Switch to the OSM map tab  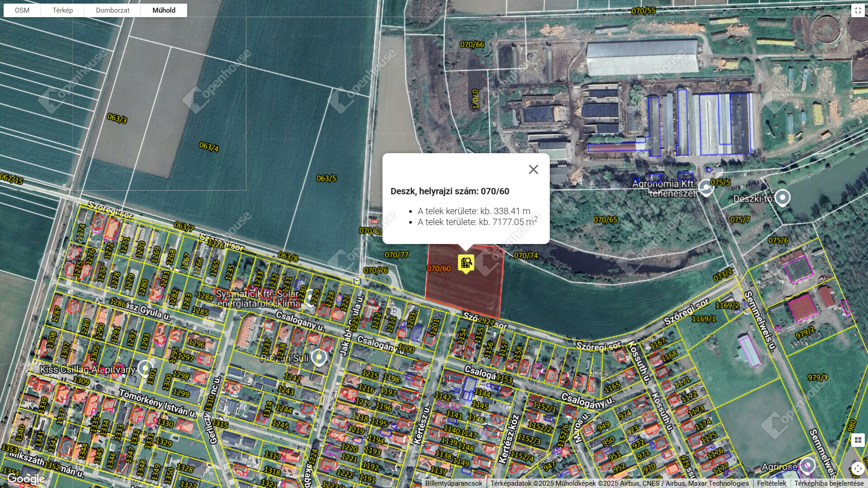point(22,10)
